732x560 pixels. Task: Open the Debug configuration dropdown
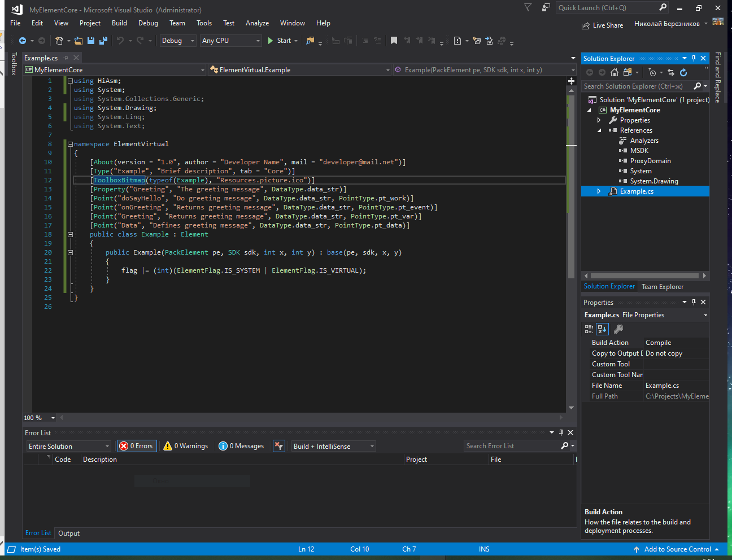(x=177, y=41)
